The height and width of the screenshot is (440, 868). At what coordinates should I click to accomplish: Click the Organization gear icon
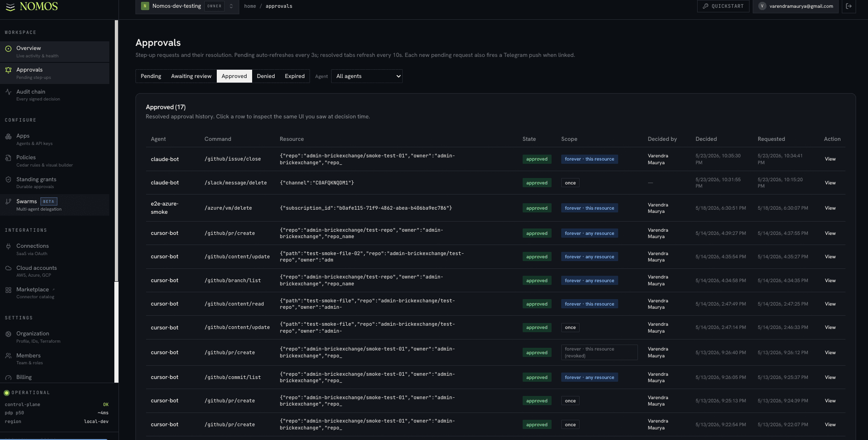point(8,334)
